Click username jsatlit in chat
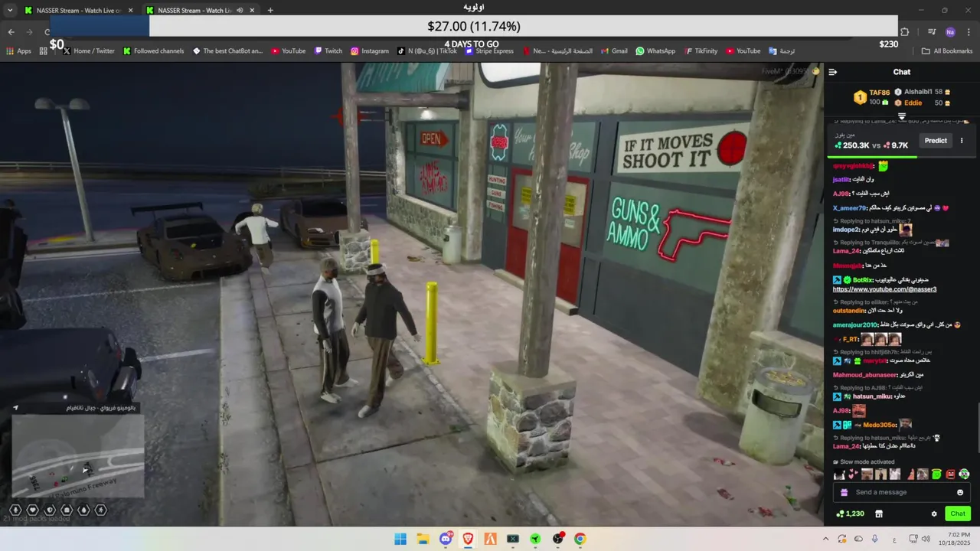Screen dimensions: 980x551 (x=841, y=179)
